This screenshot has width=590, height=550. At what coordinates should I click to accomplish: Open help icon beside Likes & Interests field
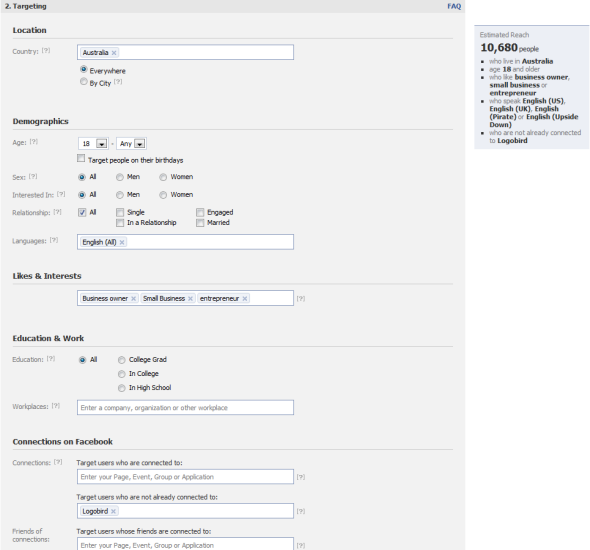[301, 299]
